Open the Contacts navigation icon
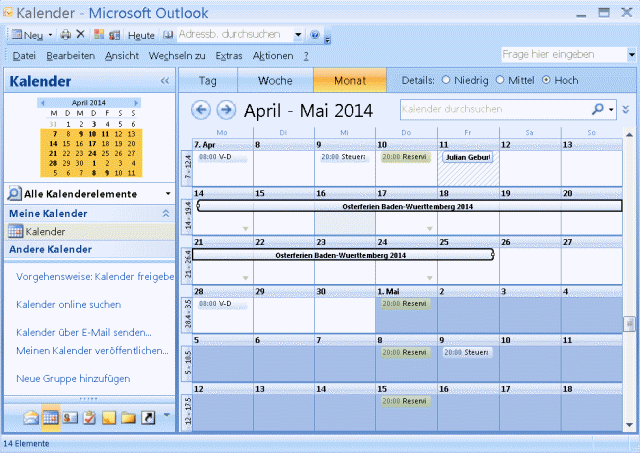 [70, 417]
